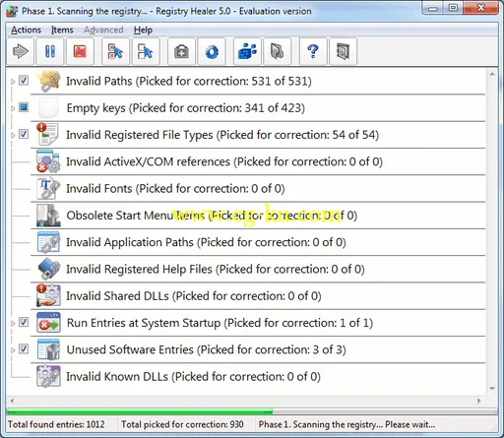Click the Invalid Known DLLs icon
This screenshot has height=438, width=504.
(x=48, y=376)
